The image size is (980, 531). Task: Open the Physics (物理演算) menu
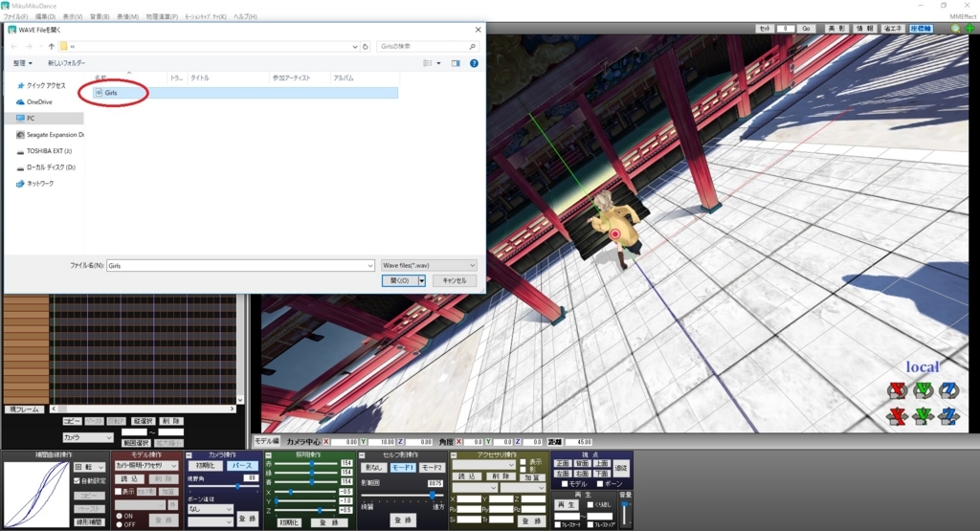[x=162, y=17]
